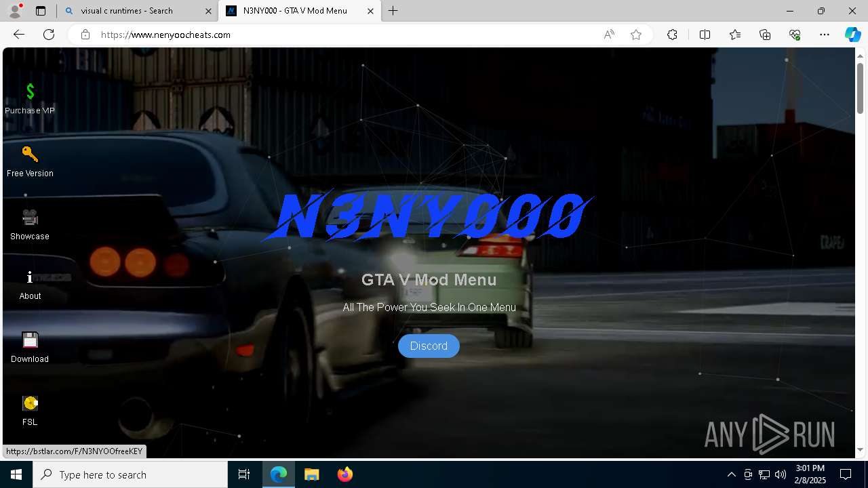The width and height of the screenshot is (868, 488).
Task: Open the notification center icon
Action: (x=846, y=474)
